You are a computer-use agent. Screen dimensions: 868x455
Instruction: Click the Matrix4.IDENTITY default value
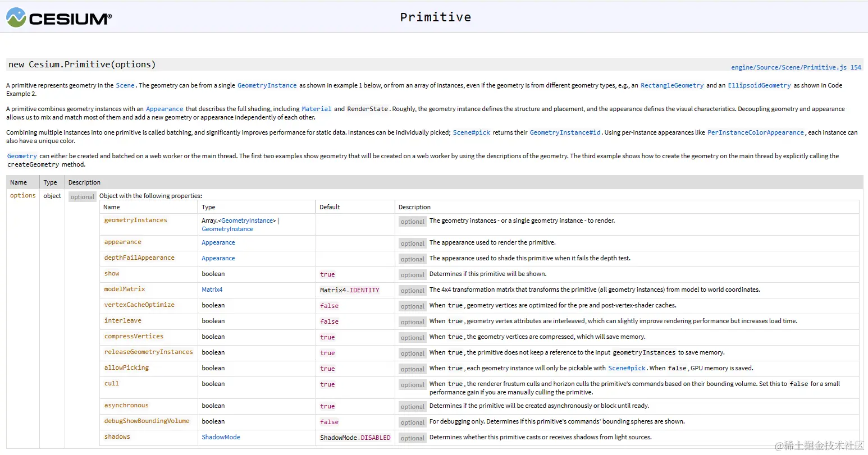(350, 290)
